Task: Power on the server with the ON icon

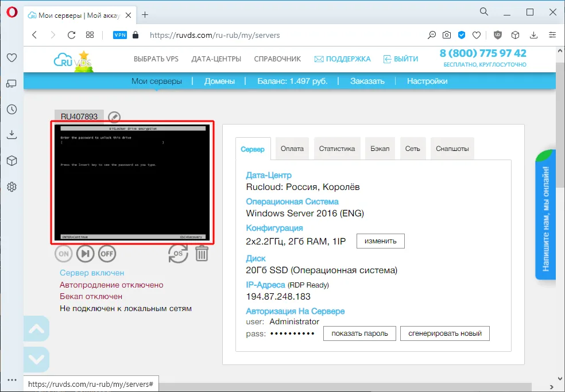Action: [x=63, y=254]
